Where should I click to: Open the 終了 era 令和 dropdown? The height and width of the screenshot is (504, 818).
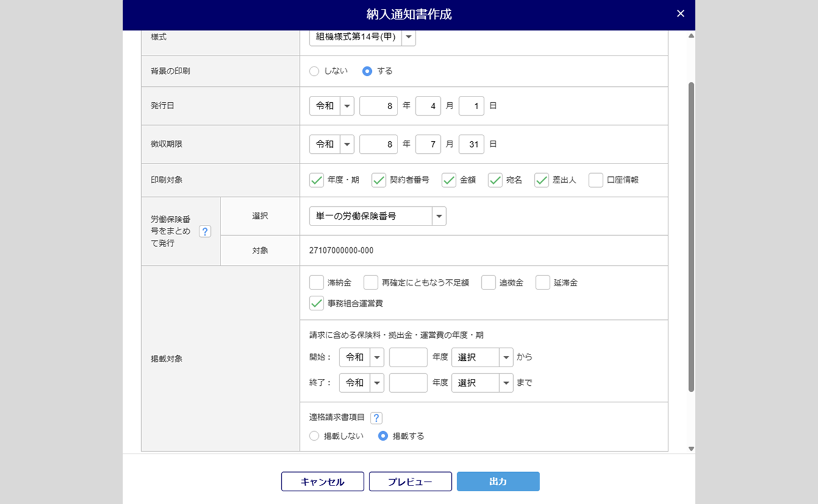pyautogui.click(x=361, y=383)
